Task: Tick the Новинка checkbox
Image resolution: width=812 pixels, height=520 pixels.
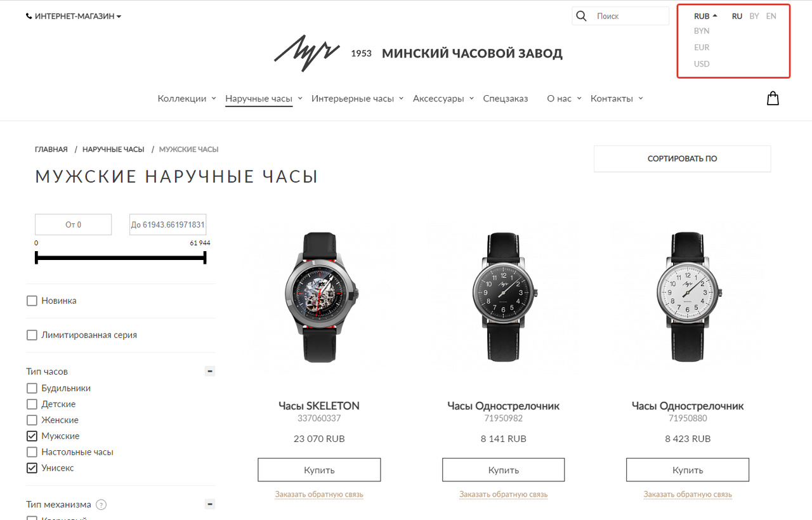Action: click(32, 301)
